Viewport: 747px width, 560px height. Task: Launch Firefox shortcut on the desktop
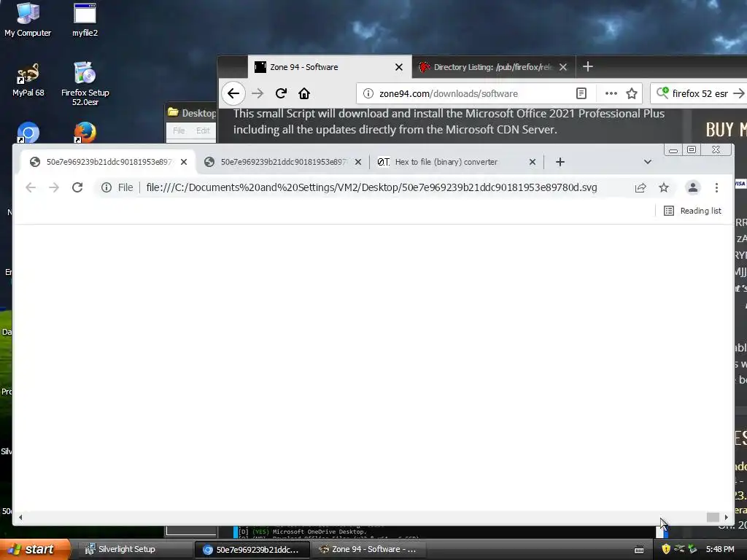coord(85,133)
